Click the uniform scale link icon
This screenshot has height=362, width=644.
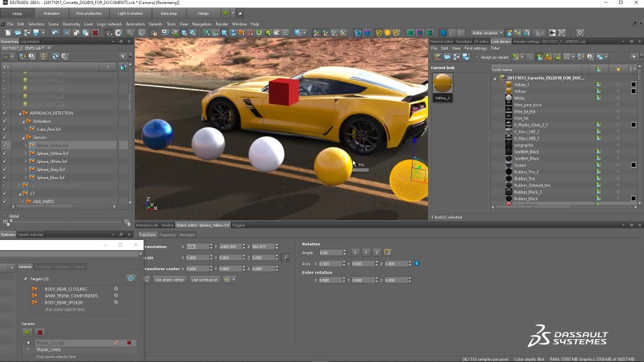(286, 257)
